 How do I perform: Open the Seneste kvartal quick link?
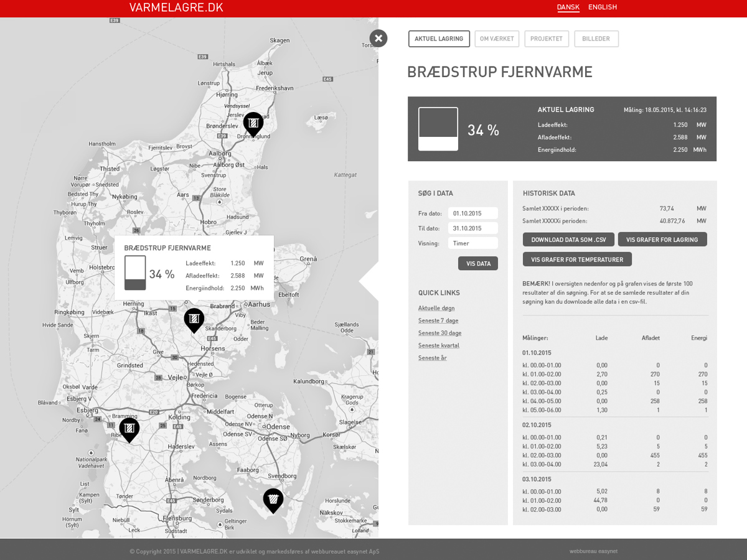(439, 345)
